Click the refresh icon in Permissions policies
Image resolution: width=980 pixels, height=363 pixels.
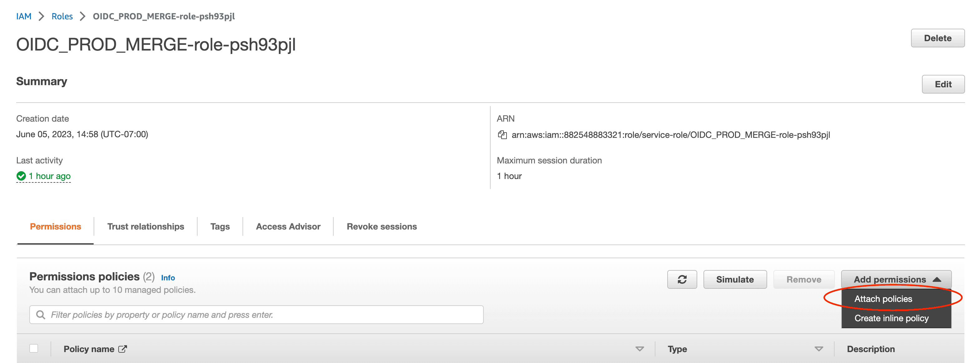click(682, 279)
